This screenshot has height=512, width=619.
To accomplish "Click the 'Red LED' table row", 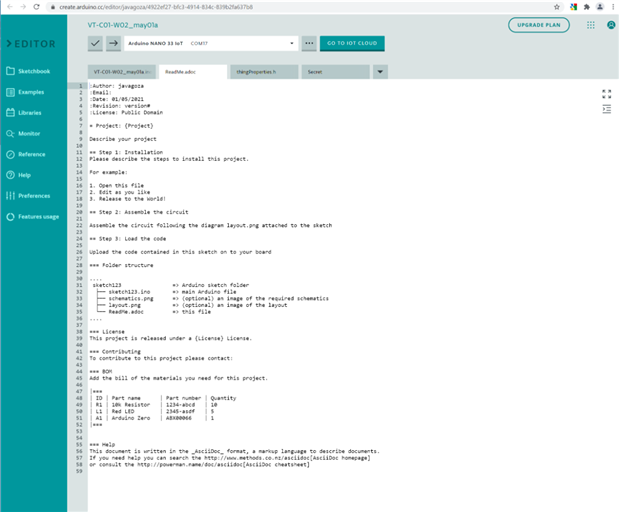I will [x=152, y=411].
